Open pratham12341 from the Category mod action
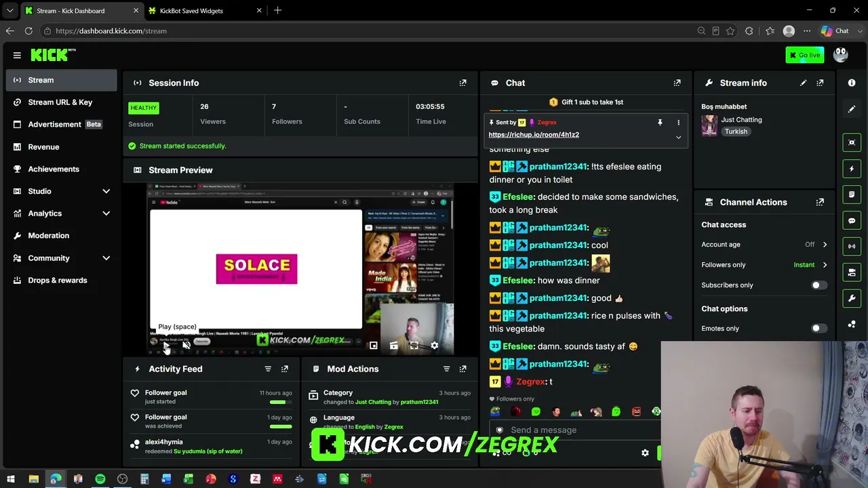 (x=419, y=403)
